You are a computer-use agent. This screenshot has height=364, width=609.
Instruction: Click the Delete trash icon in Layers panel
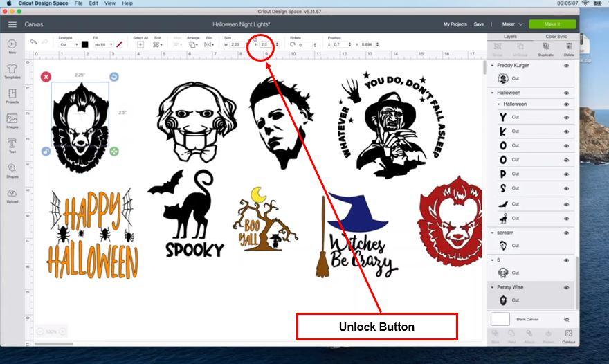pyautogui.click(x=569, y=46)
